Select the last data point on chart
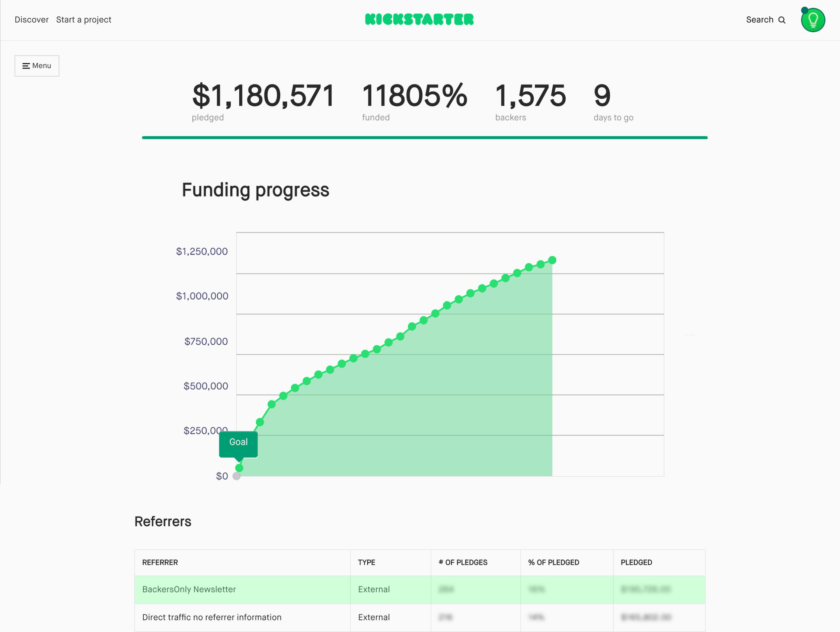The height and width of the screenshot is (632, 840). [552, 260]
